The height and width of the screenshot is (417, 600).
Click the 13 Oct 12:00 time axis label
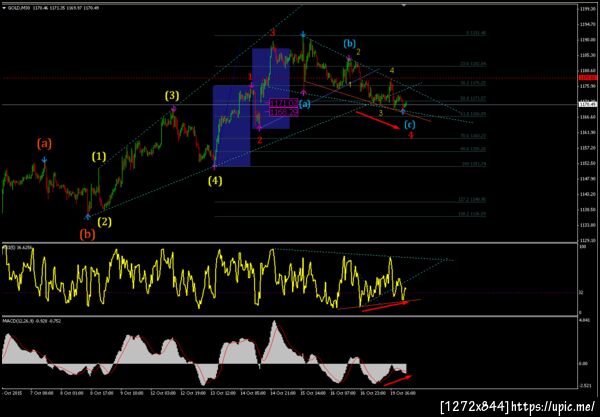[223, 393]
